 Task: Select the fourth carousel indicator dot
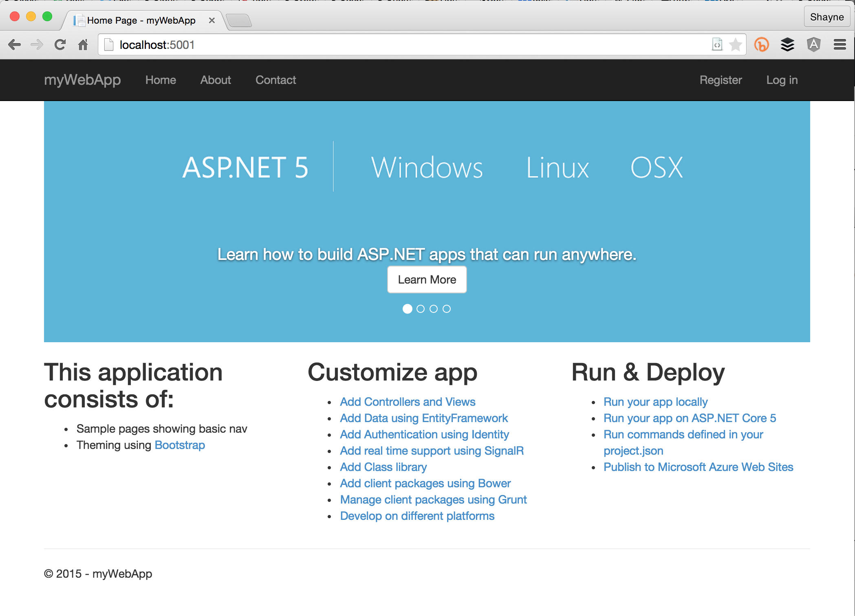pyautogui.click(x=447, y=309)
